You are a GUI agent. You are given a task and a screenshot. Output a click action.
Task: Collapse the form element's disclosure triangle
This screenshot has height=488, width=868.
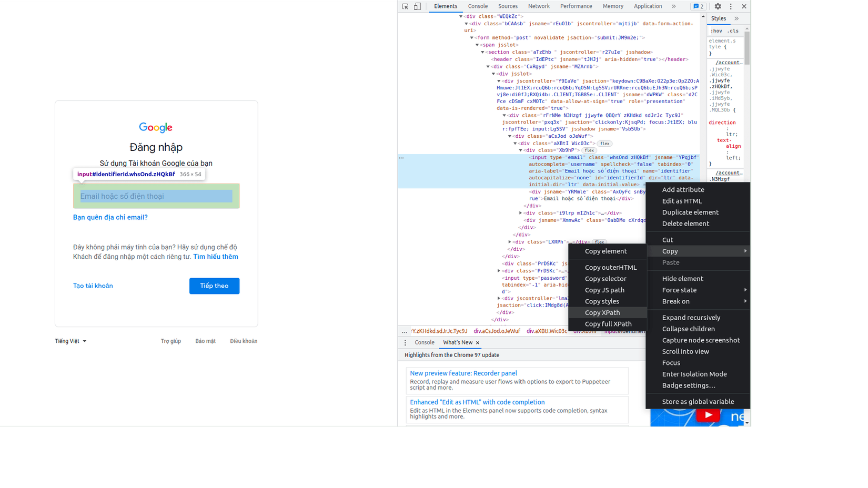pos(472,37)
